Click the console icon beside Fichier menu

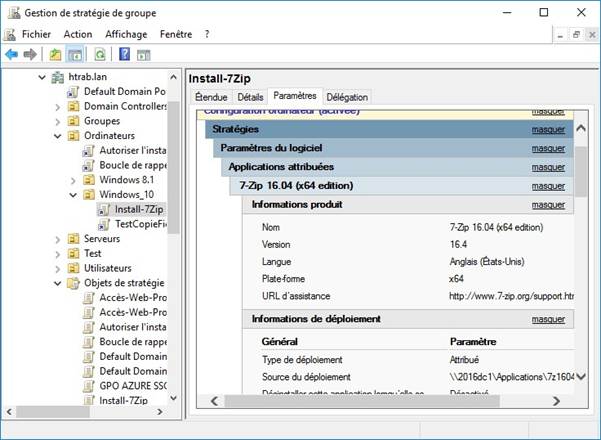10,34
